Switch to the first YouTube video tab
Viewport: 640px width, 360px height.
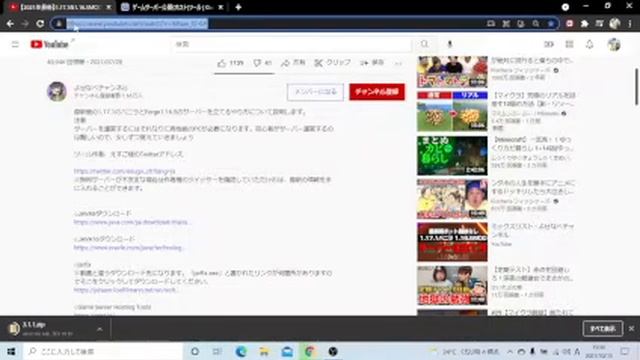(x=60, y=7)
